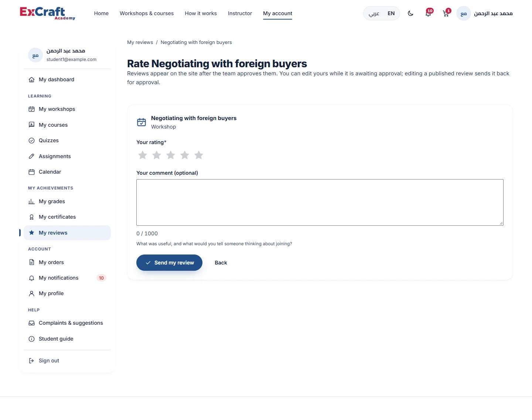The height and width of the screenshot is (420, 532).
Task: Sign out of the account
Action: (x=67, y=361)
